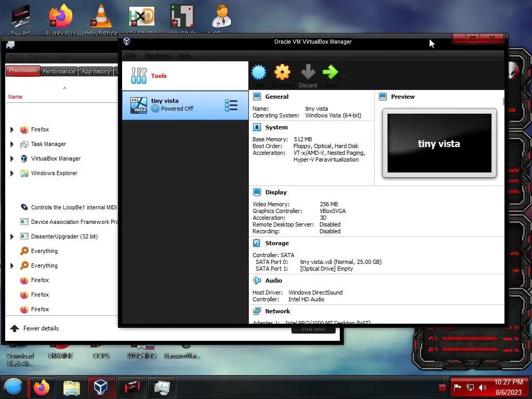Open the File menu in VirtualBox Manager
Viewport: 532px width, 399px height.
pyautogui.click(x=131, y=56)
